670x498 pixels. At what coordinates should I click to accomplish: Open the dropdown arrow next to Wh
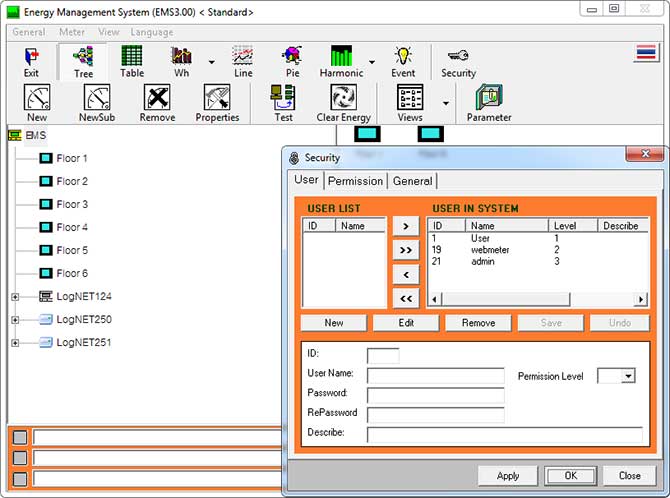pyautogui.click(x=212, y=62)
